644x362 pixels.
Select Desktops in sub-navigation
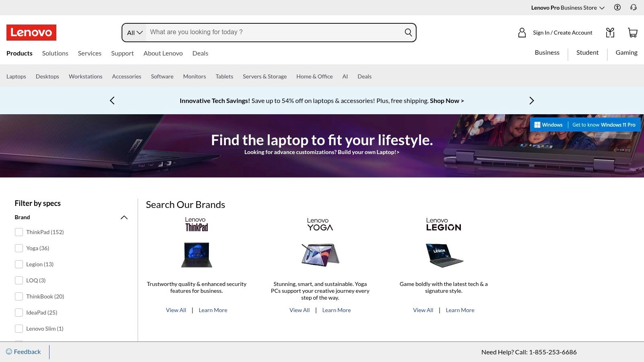point(47,76)
